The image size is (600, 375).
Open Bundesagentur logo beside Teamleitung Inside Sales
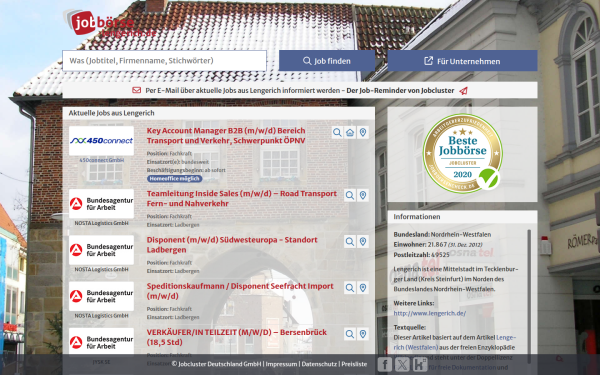pyautogui.click(x=101, y=204)
